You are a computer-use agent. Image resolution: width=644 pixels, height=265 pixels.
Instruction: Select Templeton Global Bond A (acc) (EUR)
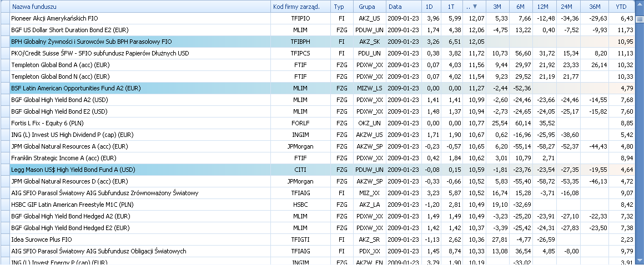point(323,65)
